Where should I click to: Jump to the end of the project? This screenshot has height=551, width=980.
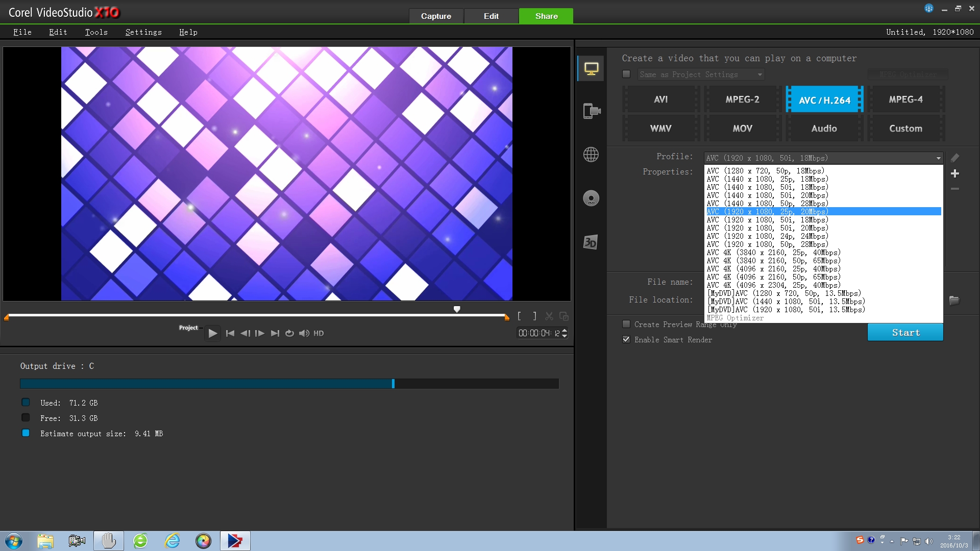(275, 333)
